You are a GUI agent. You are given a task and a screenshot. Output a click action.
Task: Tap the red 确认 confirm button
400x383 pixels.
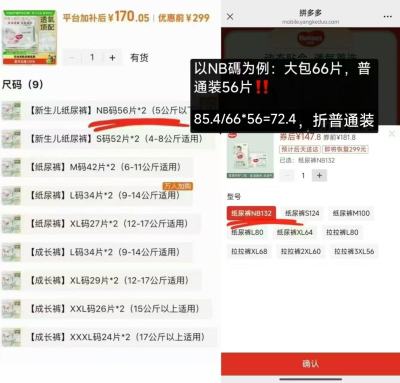click(310, 363)
